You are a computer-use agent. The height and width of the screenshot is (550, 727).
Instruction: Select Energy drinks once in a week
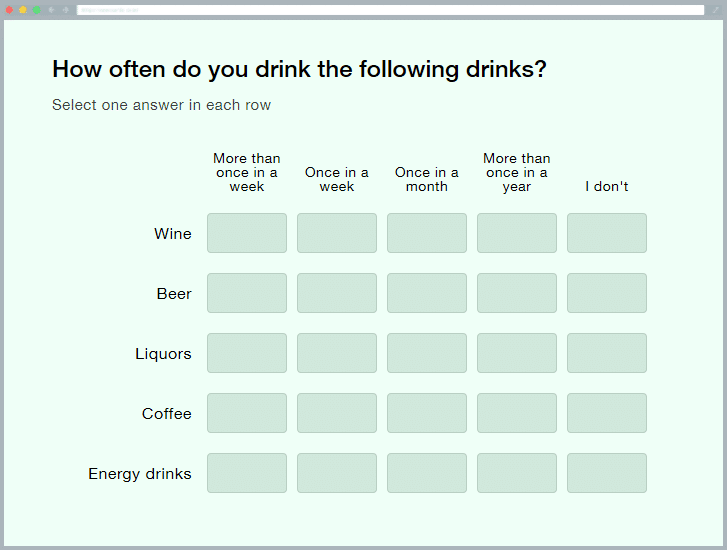[x=337, y=473]
